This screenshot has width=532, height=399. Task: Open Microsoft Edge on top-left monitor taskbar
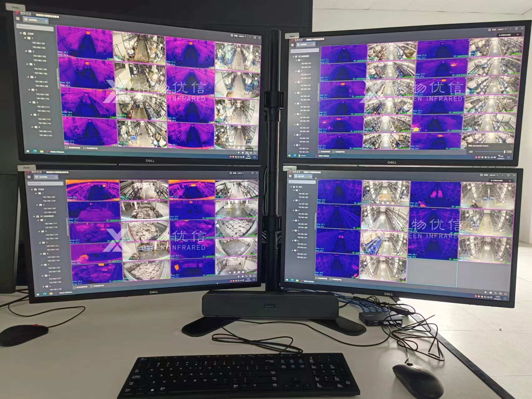pos(35,151)
